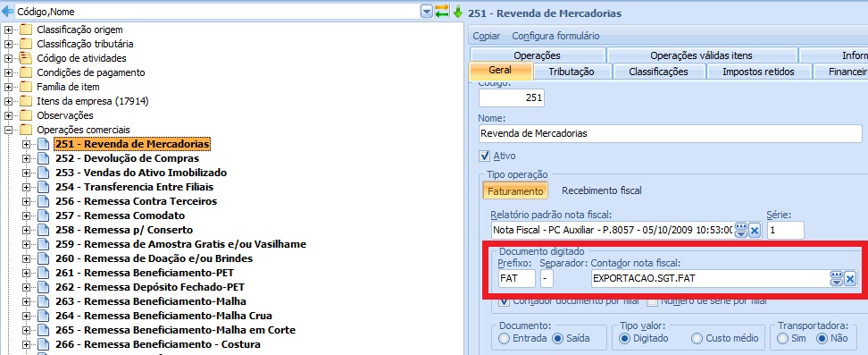This screenshot has height=355, width=868.
Task: Open the Operações válidas itens tab
Action: pyautogui.click(x=701, y=55)
